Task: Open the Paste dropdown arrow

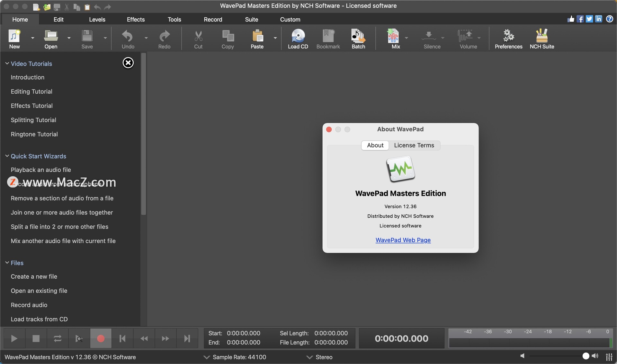Action: coord(275,38)
